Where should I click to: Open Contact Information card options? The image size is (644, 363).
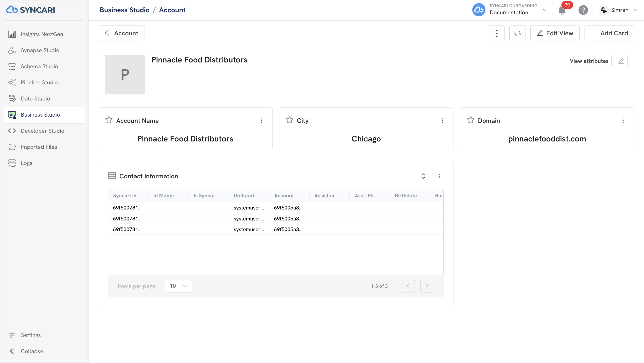coord(439,176)
